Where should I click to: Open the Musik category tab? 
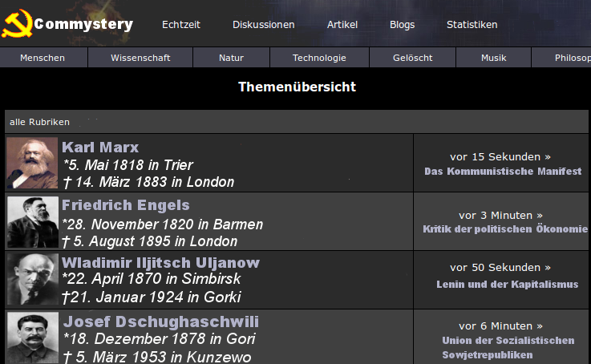pos(494,58)
